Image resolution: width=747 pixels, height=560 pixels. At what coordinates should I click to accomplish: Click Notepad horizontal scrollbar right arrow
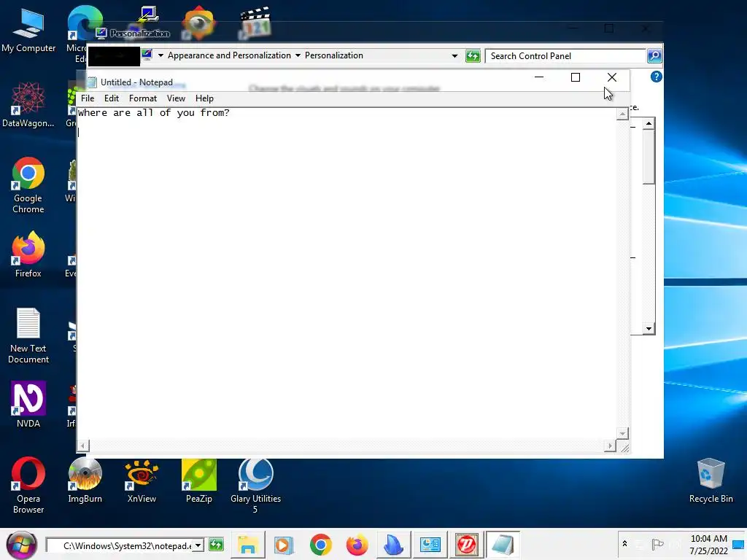[611, 446]
